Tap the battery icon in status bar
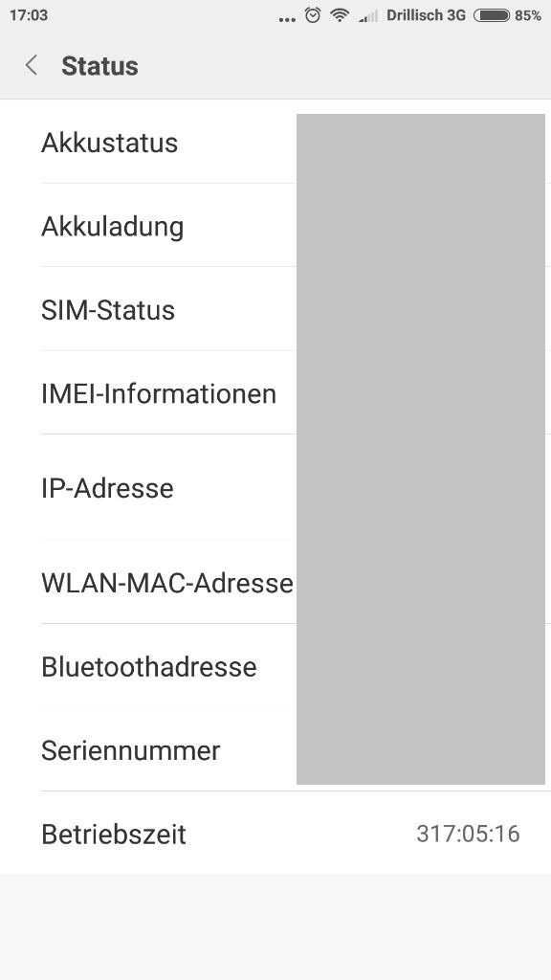Screen dimensions: 551x980 492,15
